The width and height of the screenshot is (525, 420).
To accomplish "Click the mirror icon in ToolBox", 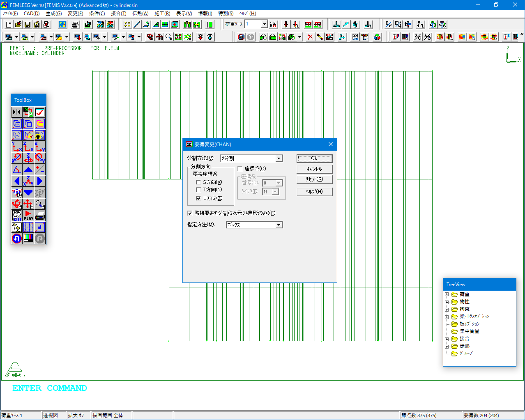I will coord(17,112).
